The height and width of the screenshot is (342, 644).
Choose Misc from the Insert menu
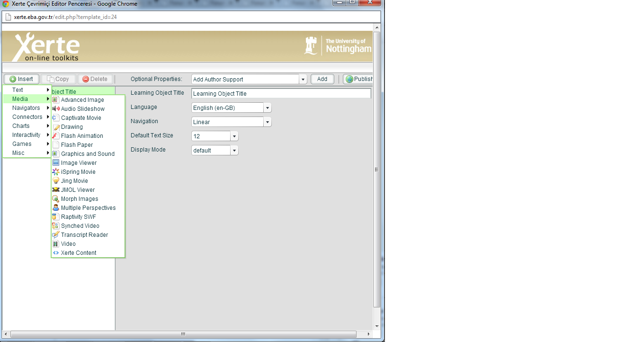[27, 153]
